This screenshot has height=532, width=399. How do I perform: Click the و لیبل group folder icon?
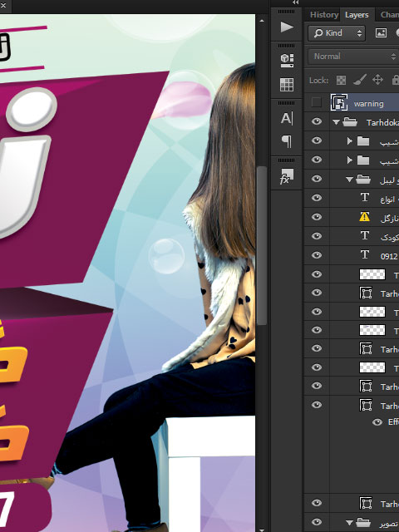click(363, 180)
